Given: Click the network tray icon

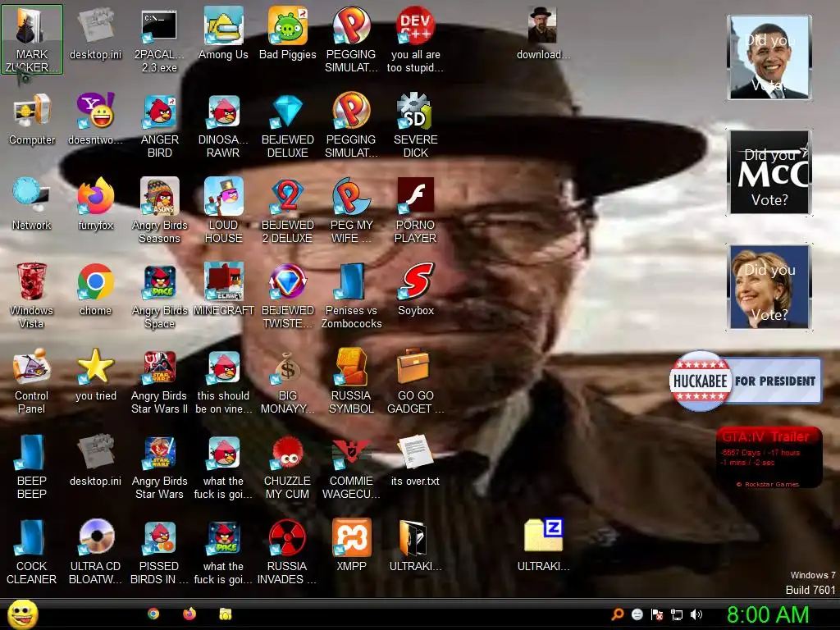Looking at the screenshot, I should (677, 614).
